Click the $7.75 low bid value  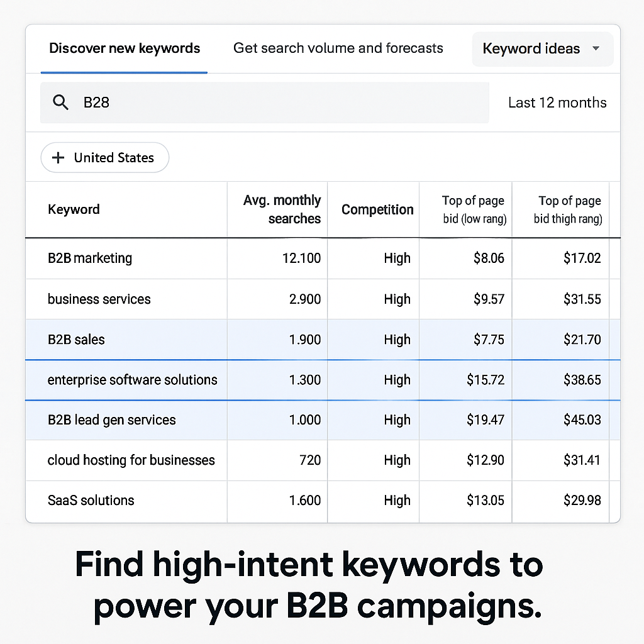click(x=489, y=340)
